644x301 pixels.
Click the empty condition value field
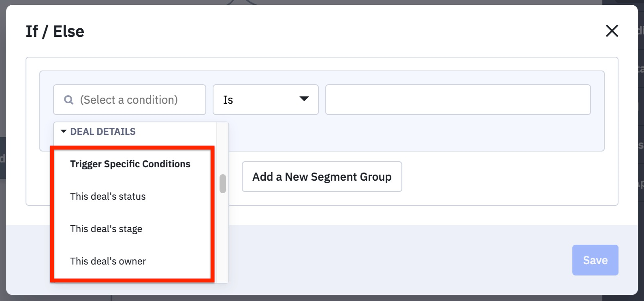(458, 100)
